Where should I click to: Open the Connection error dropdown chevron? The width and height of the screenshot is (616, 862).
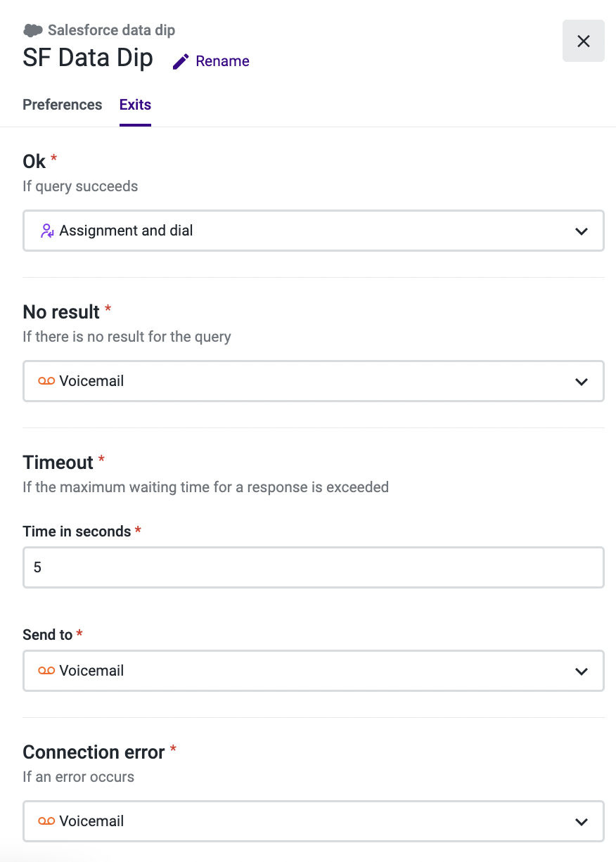coord(581,821)
